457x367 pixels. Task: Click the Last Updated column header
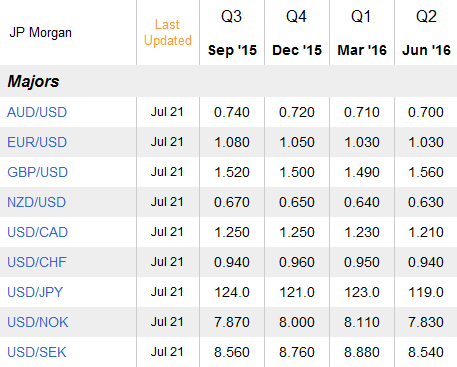[x=168, y=33]
